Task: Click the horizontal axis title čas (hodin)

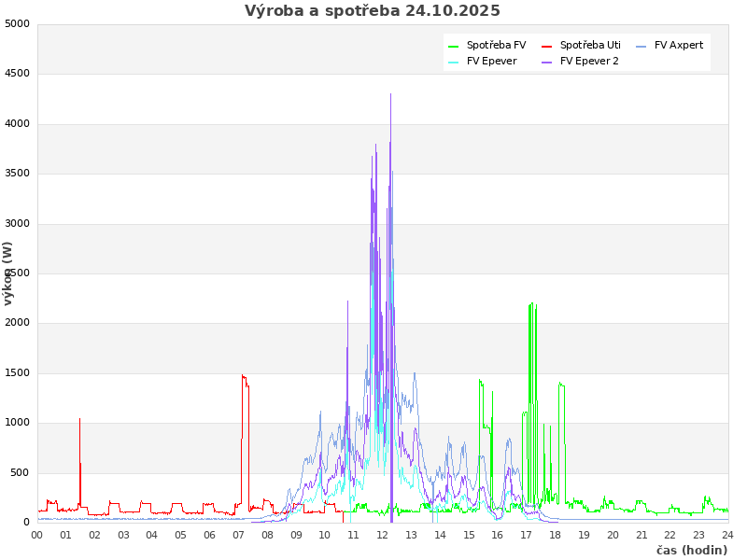Action: click(691, 550)
